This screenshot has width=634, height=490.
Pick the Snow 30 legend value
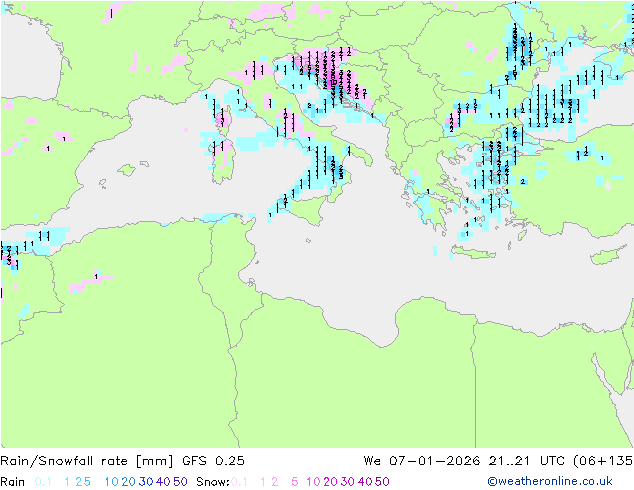[348, 482]
